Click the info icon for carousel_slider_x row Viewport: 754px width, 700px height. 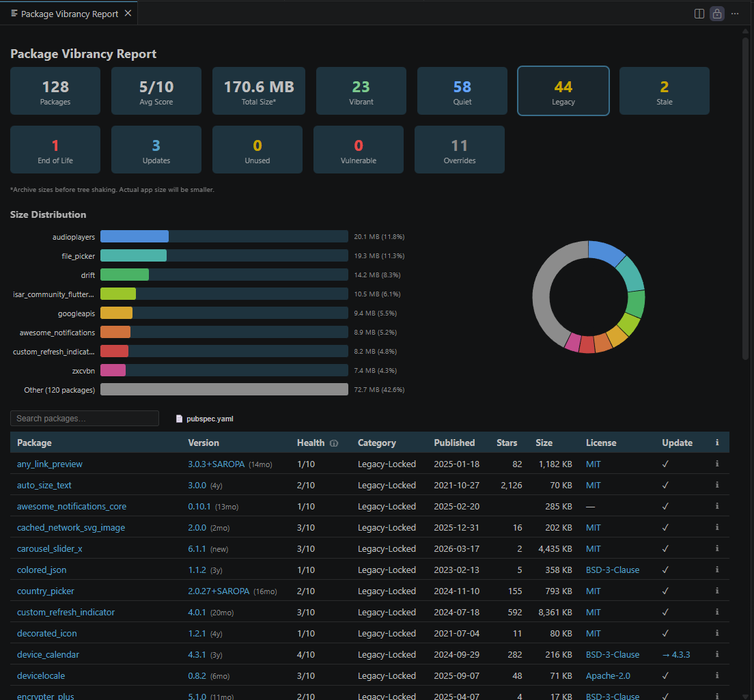pyautogui.click(x=717, y=549)
